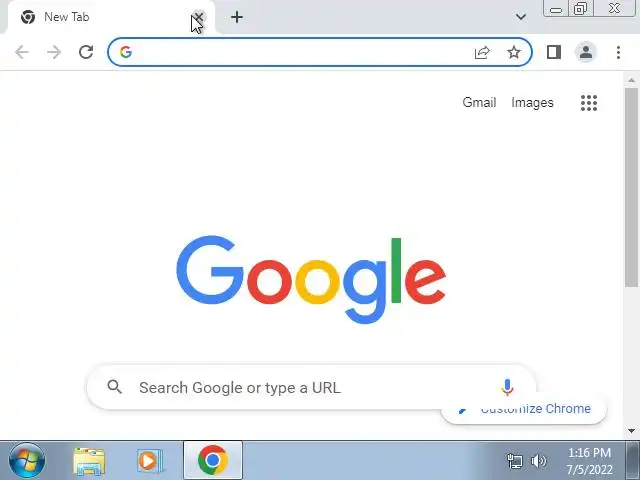Add a new tab with the plus button
Screen dimensions: 640x480
[237, 17]
